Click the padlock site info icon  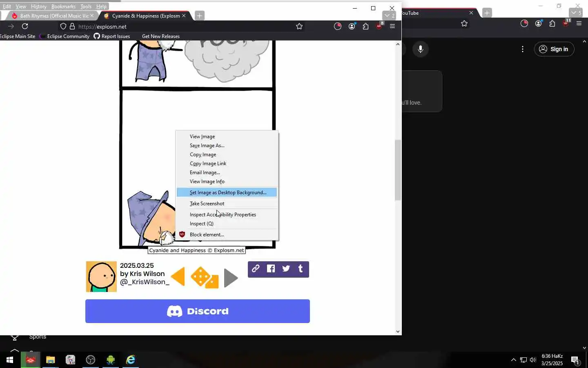72,26
